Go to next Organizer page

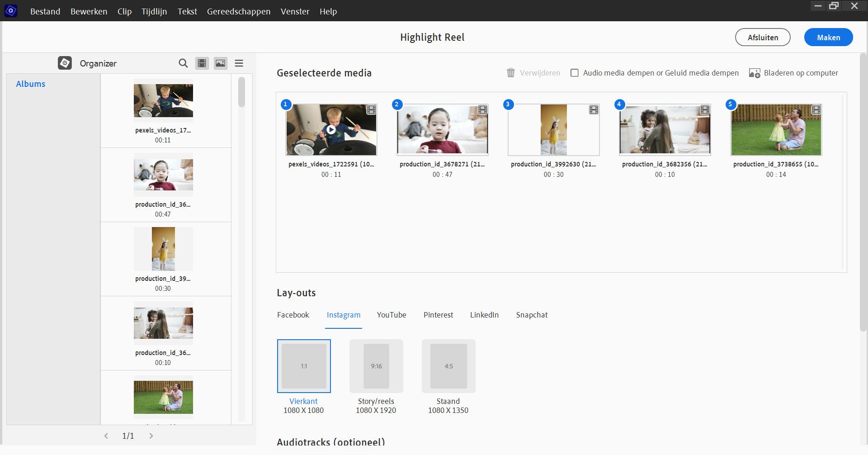151,436
